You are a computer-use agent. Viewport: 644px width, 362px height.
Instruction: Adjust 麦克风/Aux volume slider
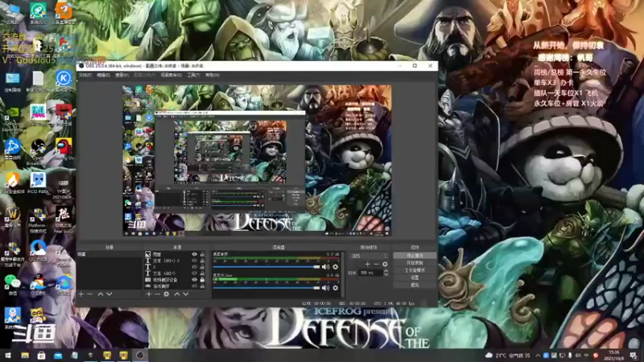[266, 288]
